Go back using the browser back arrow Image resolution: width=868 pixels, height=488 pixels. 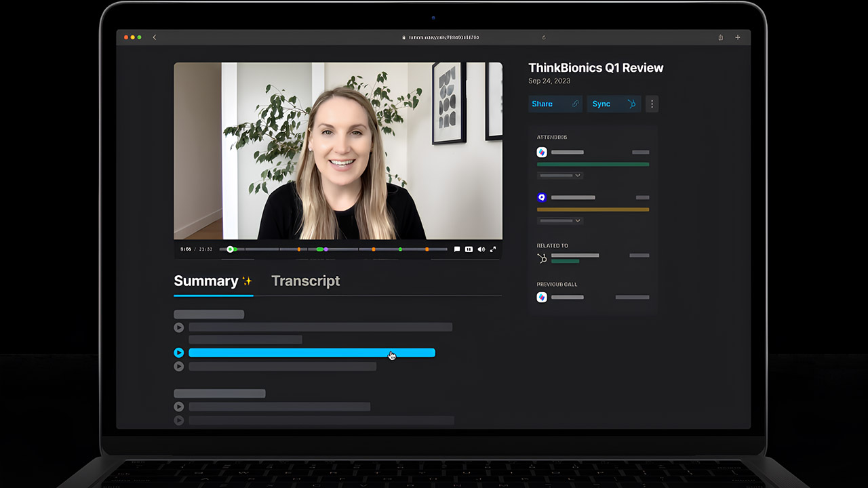tap(155, 37)
